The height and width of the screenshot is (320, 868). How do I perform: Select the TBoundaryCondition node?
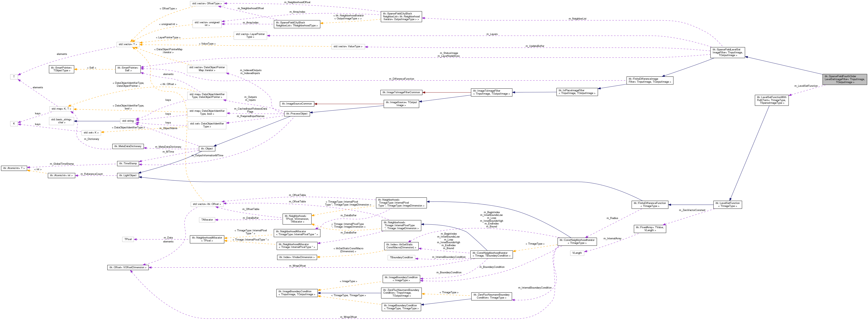[401, 257]
